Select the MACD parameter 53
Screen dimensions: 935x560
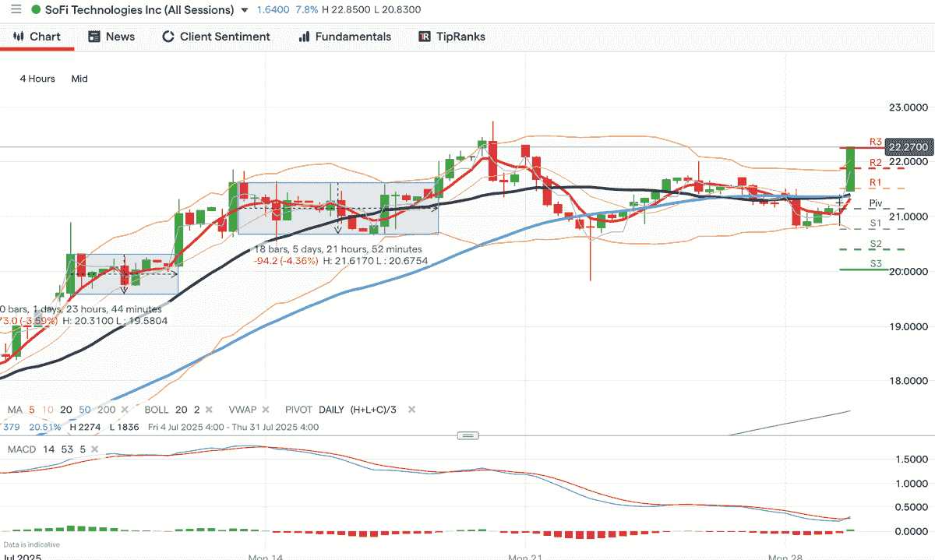65,449
